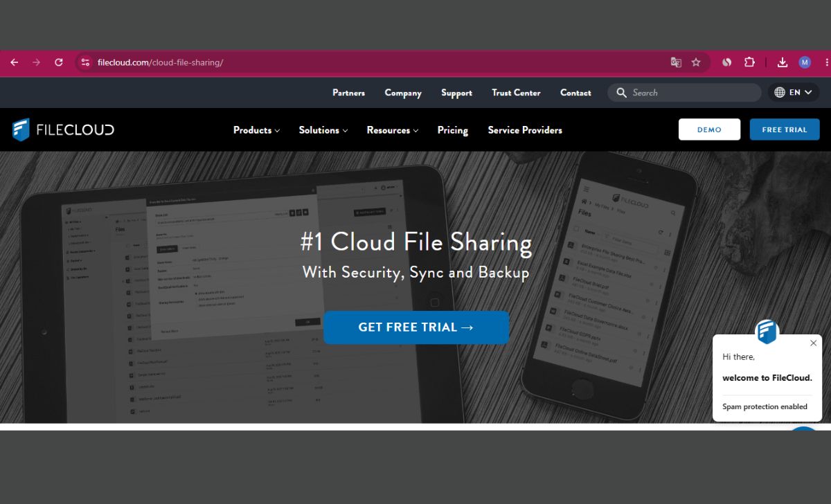Image resolution: width=831 pixels, height=504 pixels.
Task: Click the FREE TRIAL header button
Action: (x=785, y=129)
